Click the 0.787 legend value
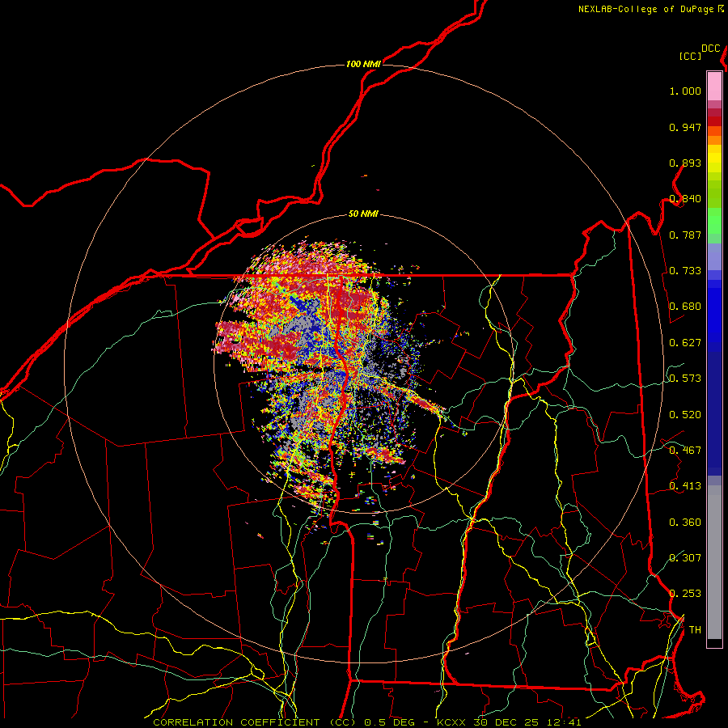Viewport: 728px width, 728px height. (685, 235)
